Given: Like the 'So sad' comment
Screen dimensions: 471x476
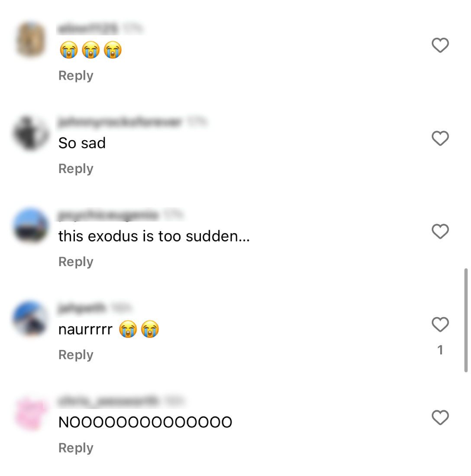Looking at the screenshot, I should (x=440, y=138).
